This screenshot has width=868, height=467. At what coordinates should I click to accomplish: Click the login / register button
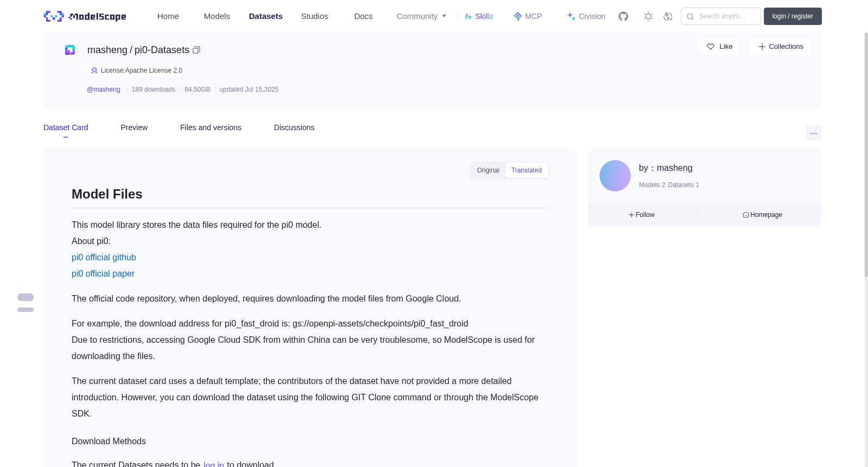(x=793, y=16)
